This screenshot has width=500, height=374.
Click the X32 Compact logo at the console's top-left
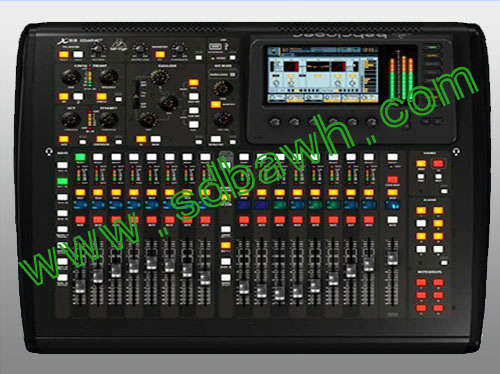click(79, 42)
